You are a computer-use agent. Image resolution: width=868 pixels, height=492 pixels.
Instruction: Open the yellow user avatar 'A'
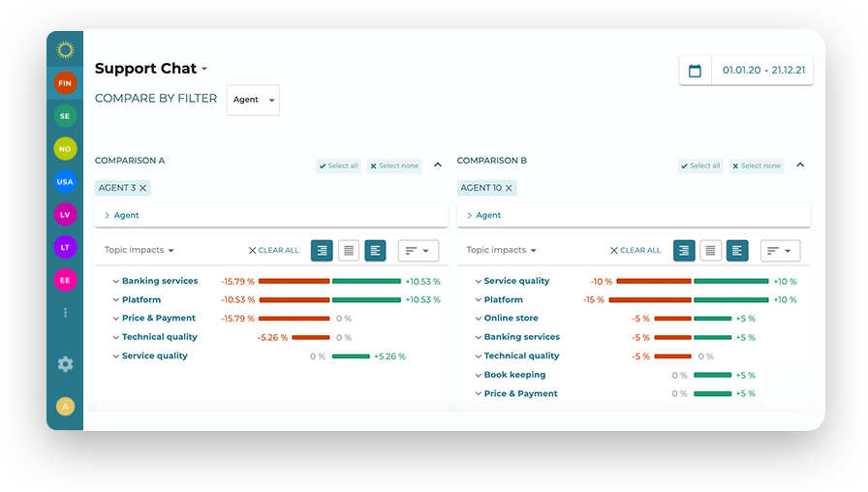coord(65,407)
